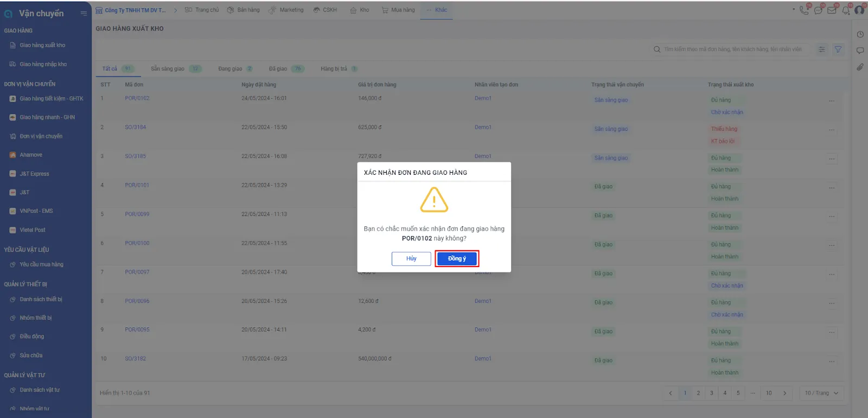Viewport: 868px width, 418px height.
Task: Open Giao hàng nhập kho in sidebar
Action: coord(43,64)
